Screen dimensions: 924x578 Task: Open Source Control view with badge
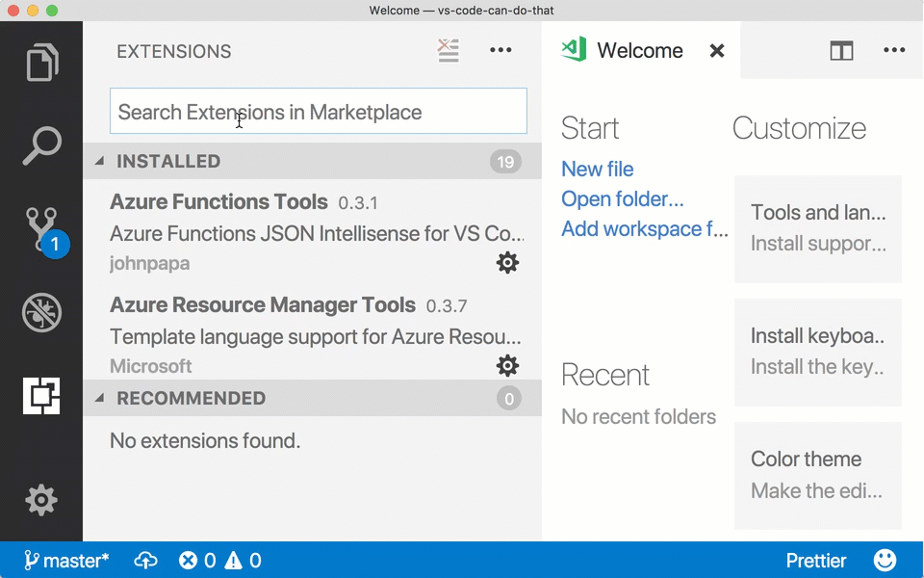click(x=41, y=231)
